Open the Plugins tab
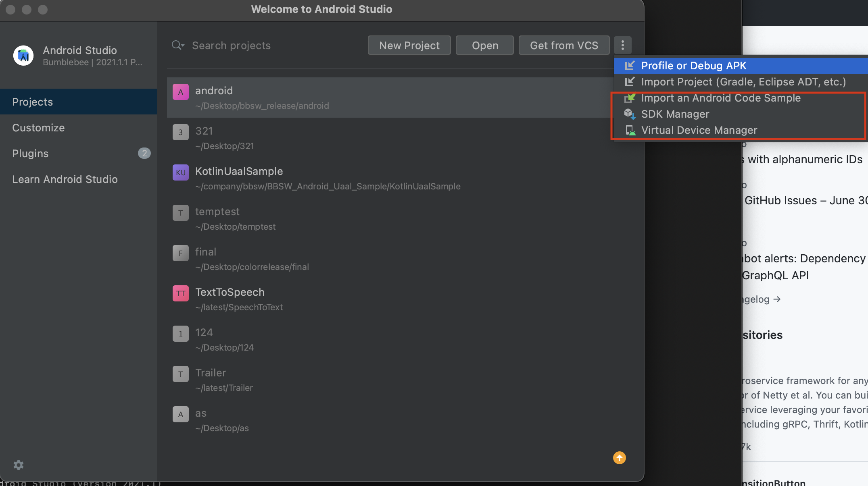The image size is (868, 486). [x=30, y=154]
